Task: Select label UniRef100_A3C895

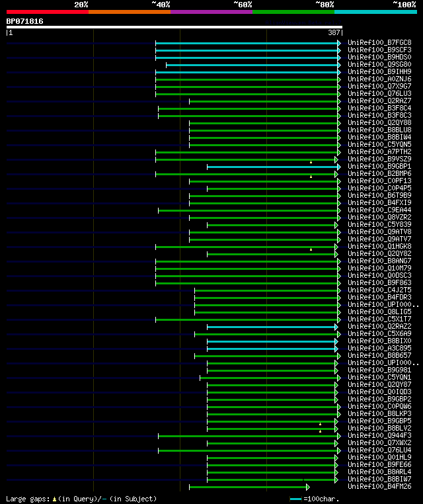Action: click(379, 348)
